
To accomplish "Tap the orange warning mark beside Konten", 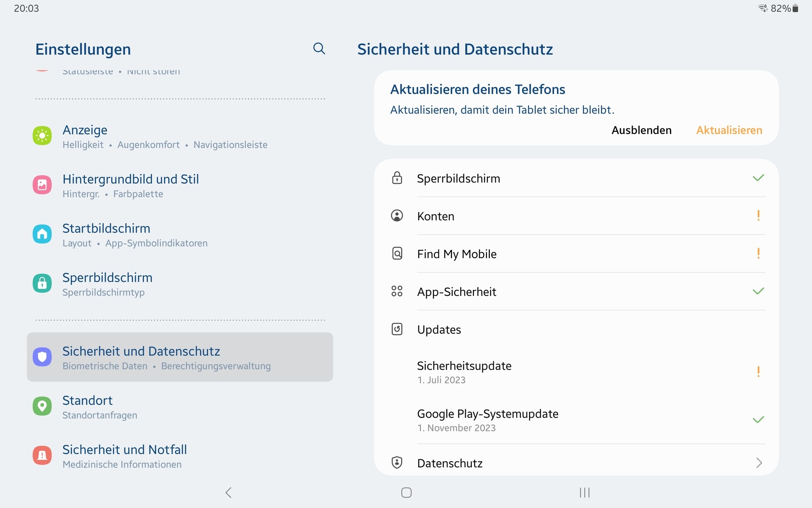I will (758, 216).
